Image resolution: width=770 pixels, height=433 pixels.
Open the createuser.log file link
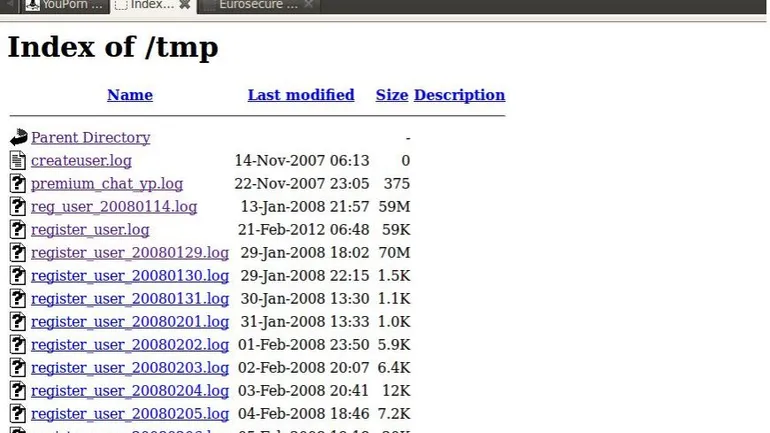point(81,161)
